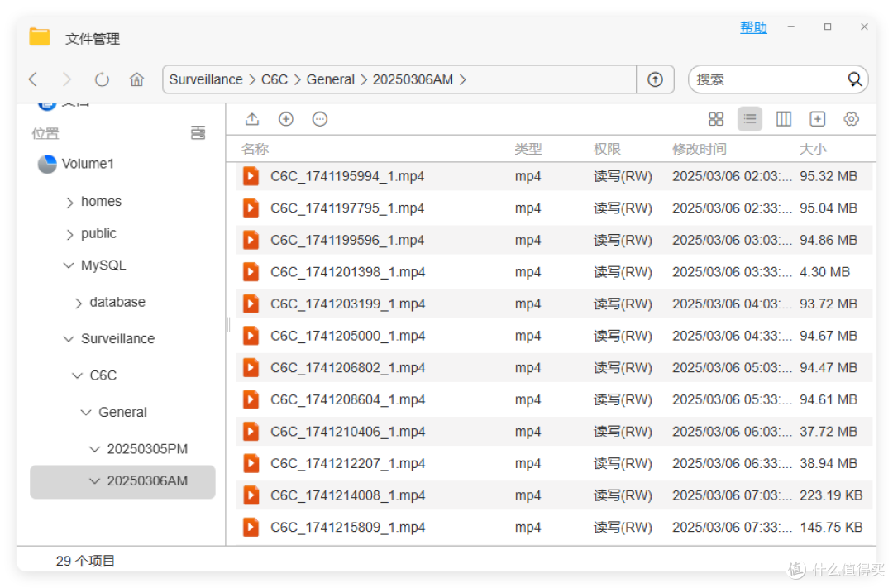This screenshot has height=588, width=893.
Task: Collapse the General folder chevron
Action: coord(87,413)
